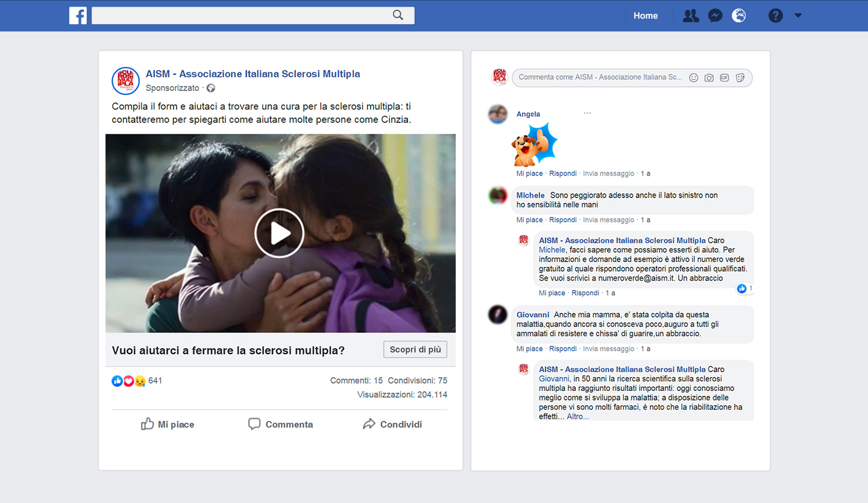Open Commenti: 15 count
This screenshot has height=503, width=868.
[356, 381]
